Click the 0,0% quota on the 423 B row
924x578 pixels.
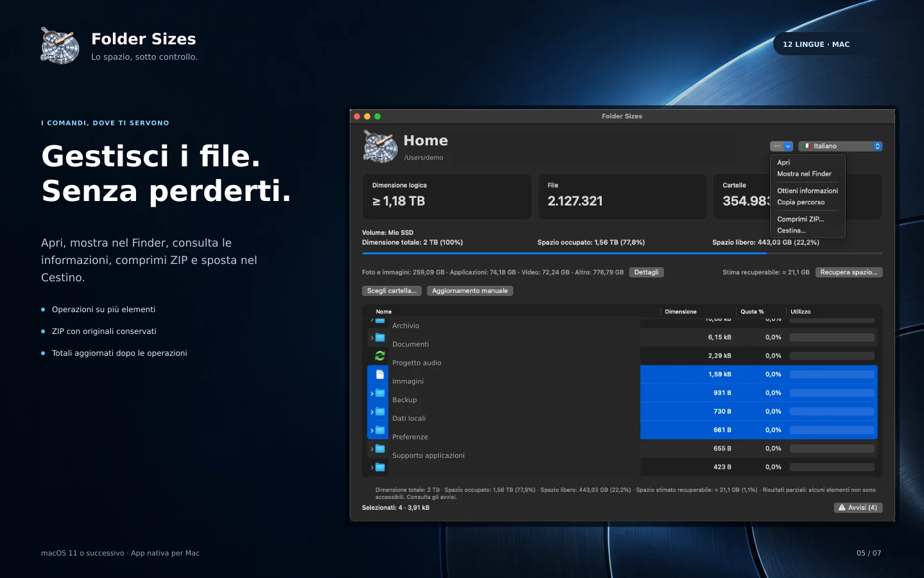click(x=773, y=468)
